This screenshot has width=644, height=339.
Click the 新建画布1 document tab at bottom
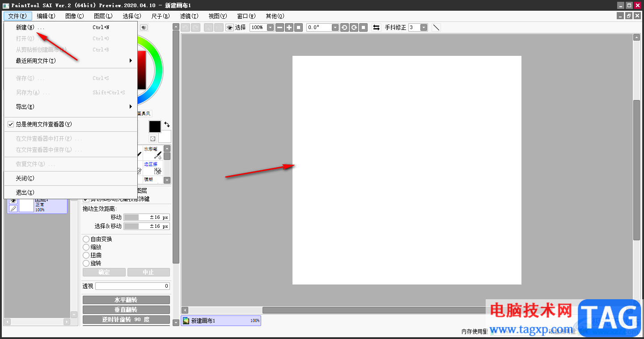(221, 321)
